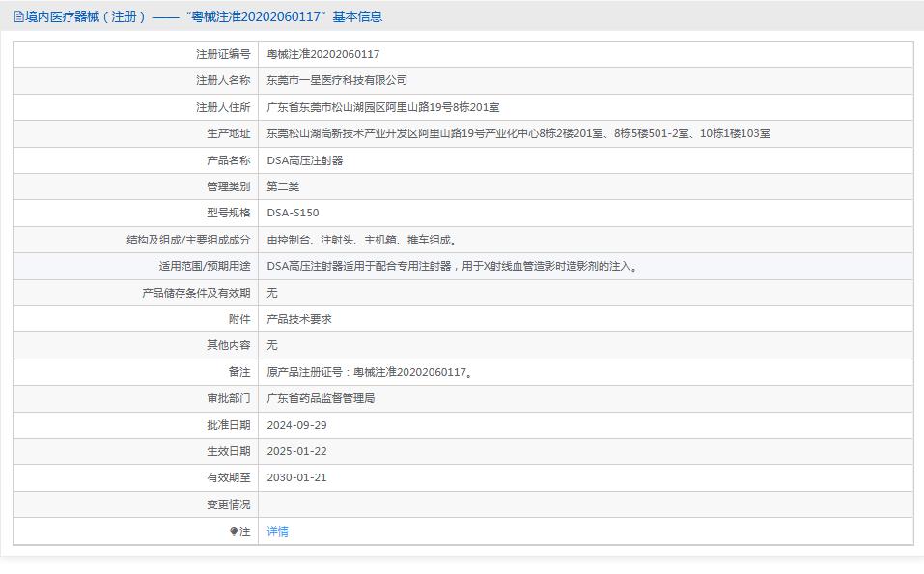924x574 pixels.
Task: Click the 变更情况 label
Action: click(x=229, y=505)
